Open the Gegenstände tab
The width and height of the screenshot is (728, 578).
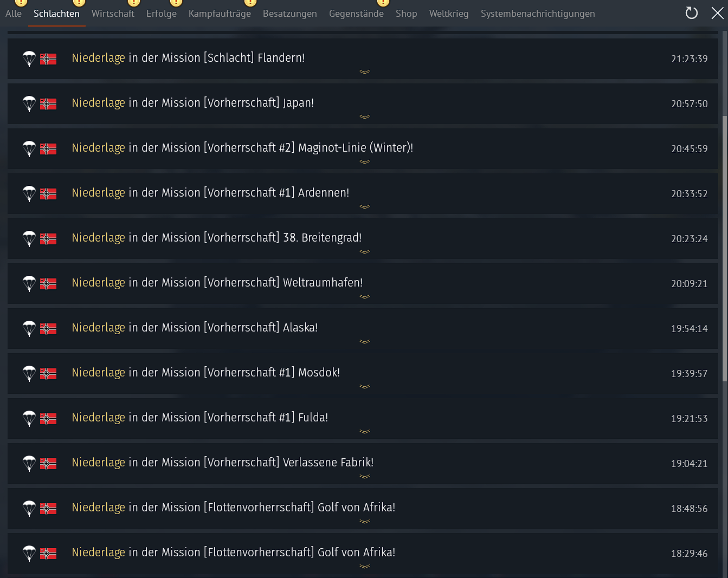[x=356, y=14]
